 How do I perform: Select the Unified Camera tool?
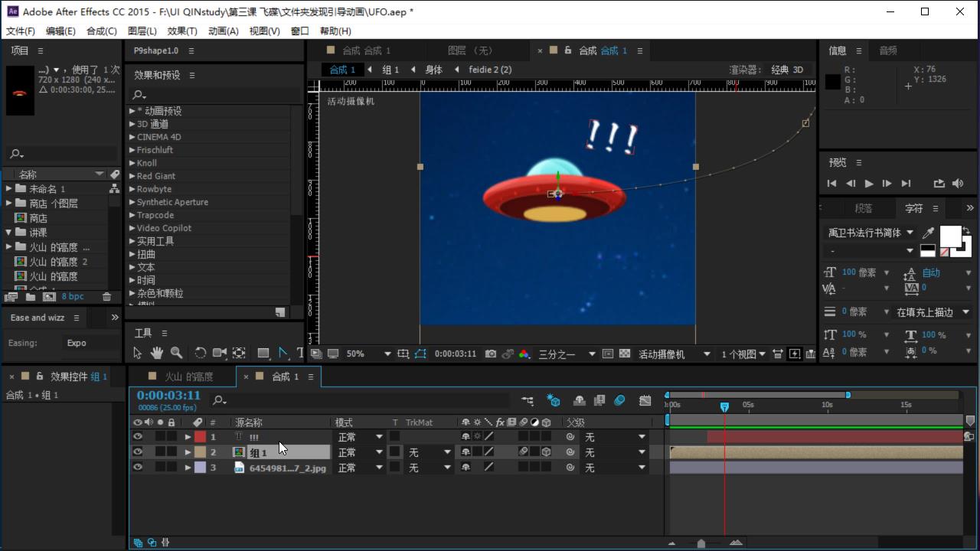tap(220, 353)
